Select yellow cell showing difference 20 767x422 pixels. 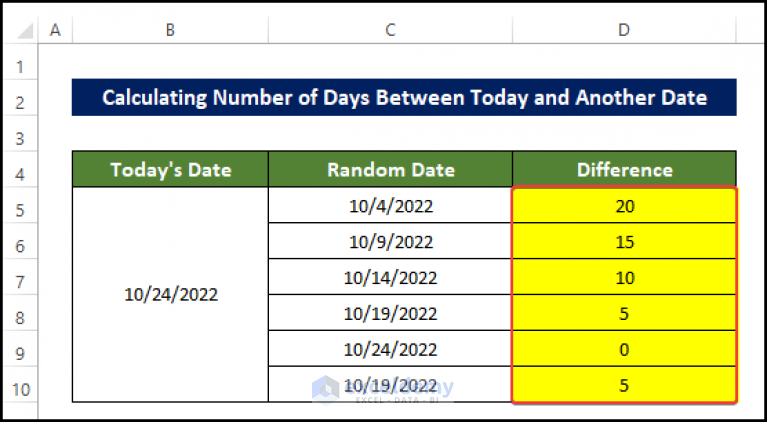coord(624,206)
